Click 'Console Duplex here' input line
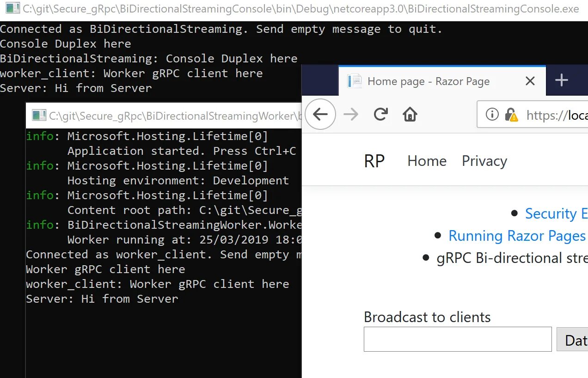 (66, 44)
